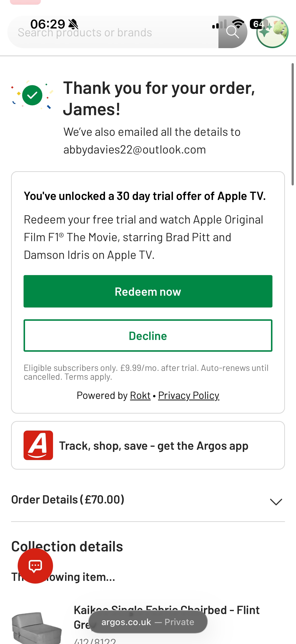Tap the magnifying glass search icon
The image size is (296, 644).
(x=232, y=32)
